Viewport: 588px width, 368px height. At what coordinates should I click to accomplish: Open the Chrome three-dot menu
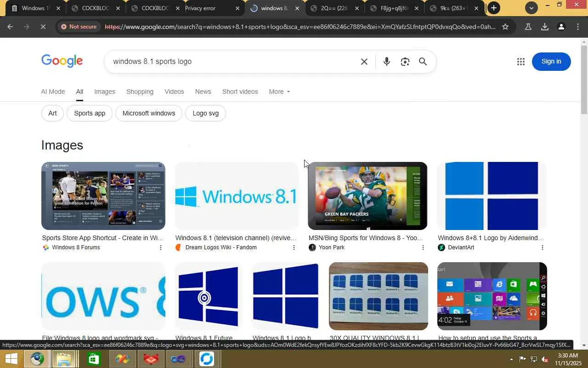578,27
